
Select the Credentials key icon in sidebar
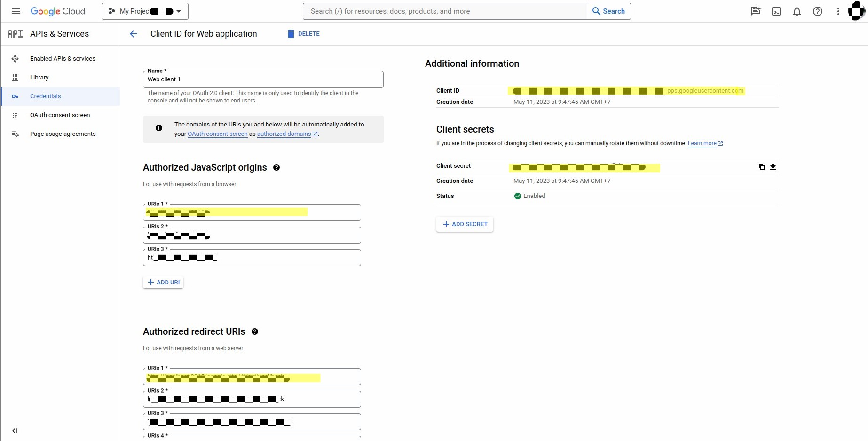[x=15, y=96]
